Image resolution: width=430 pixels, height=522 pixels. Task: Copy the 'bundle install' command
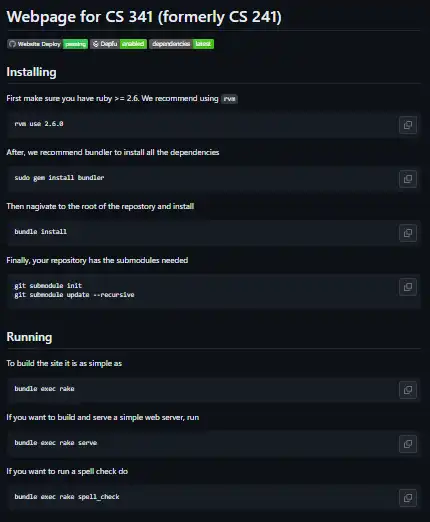click(408, 233)
